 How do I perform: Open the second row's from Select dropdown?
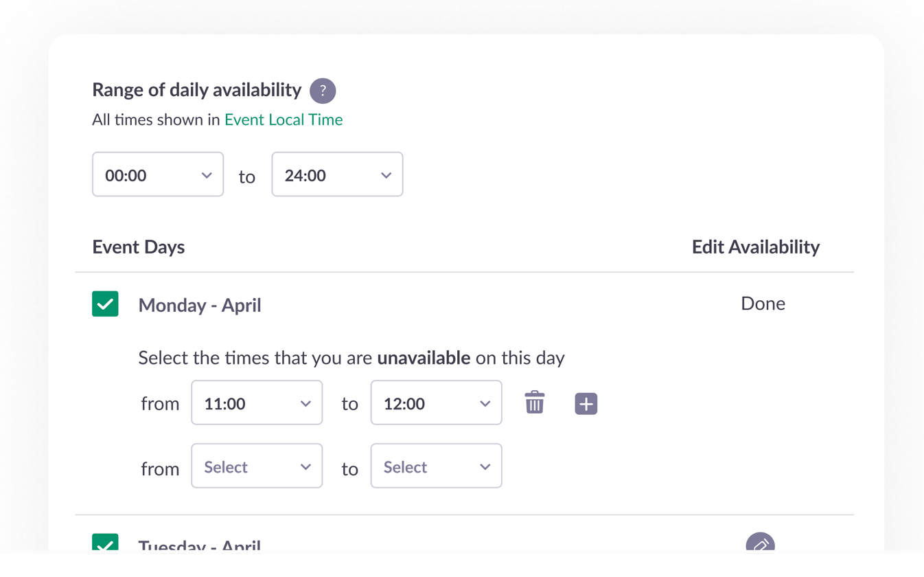coord(257,466)
